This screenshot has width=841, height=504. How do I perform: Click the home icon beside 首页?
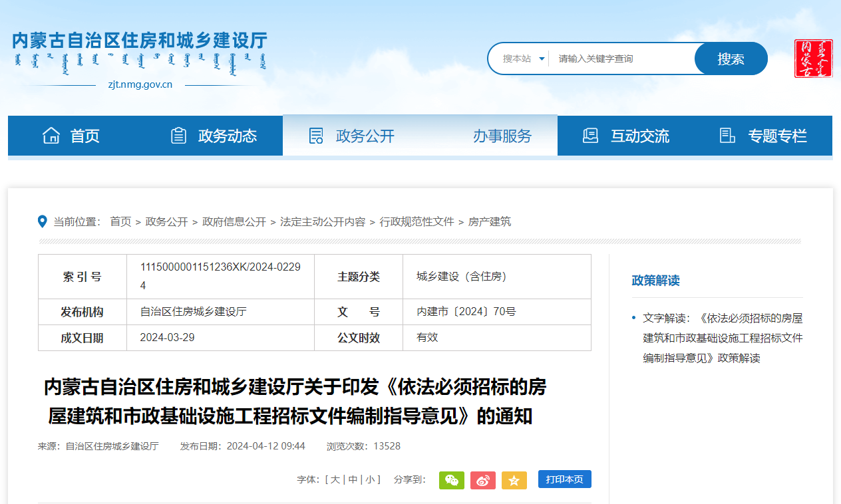coord(51,136)
